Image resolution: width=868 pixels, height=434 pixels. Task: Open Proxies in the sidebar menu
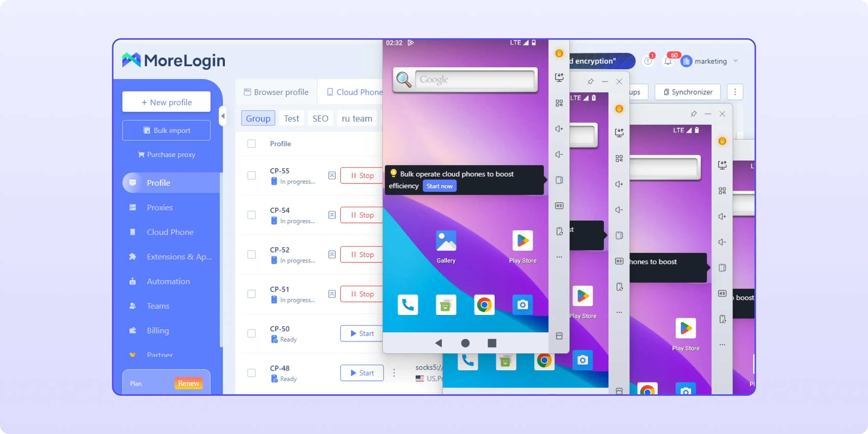tap(160, 208)
